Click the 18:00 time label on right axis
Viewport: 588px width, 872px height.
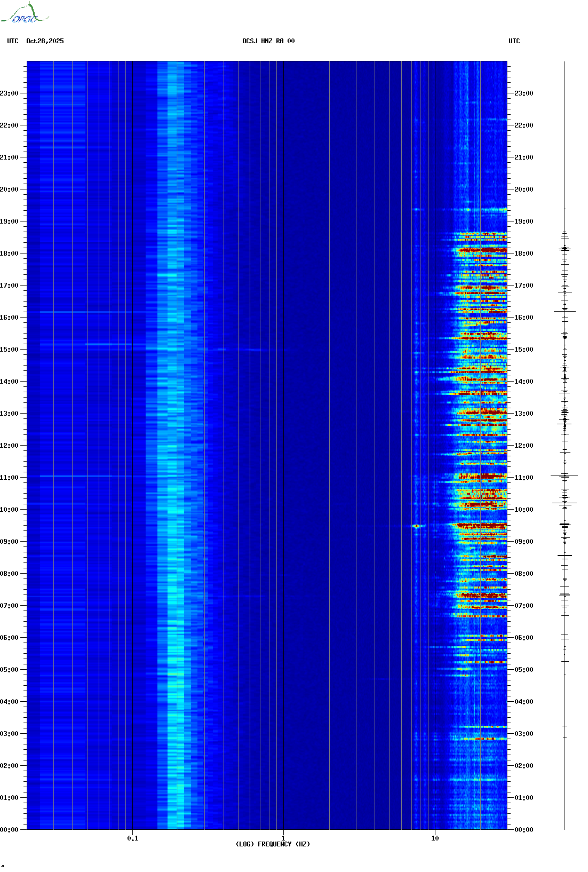pyautogui.click(x=523, y=253)
